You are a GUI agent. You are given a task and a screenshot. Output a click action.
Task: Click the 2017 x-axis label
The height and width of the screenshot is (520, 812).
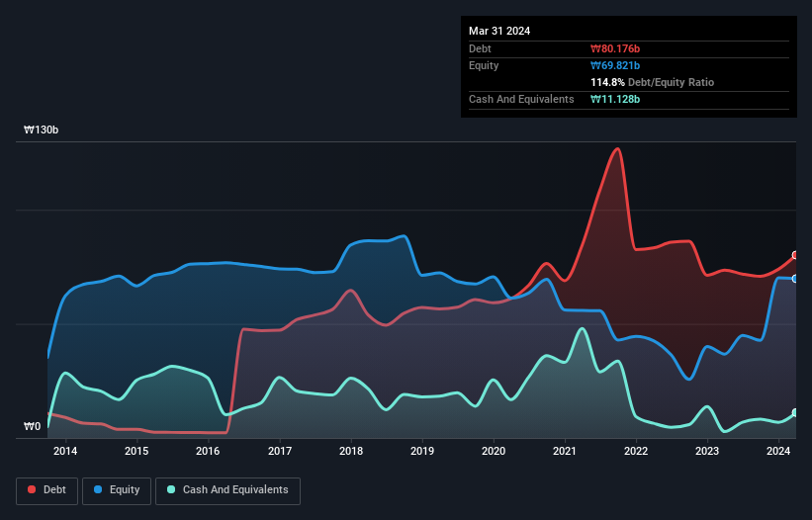click(x=280, y=451)
